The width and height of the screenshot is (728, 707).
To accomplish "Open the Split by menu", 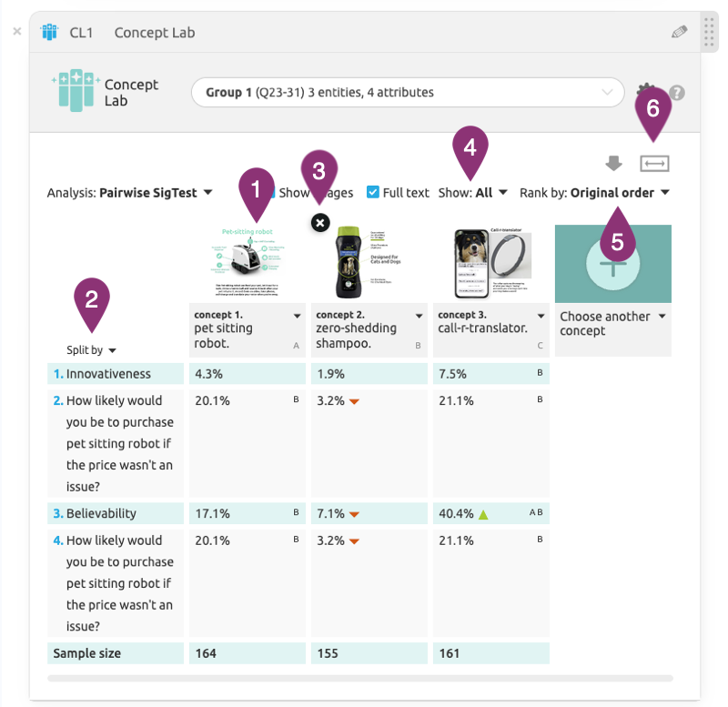I will click(91, 350).
